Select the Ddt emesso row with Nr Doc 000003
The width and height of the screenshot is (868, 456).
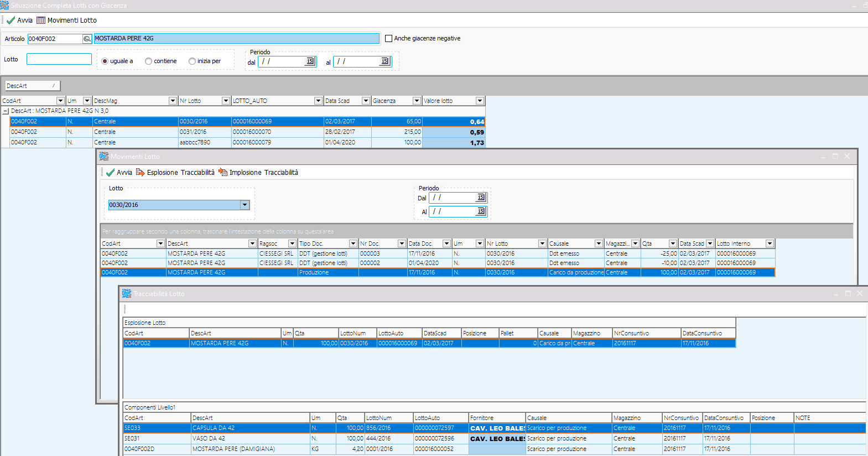438,253
